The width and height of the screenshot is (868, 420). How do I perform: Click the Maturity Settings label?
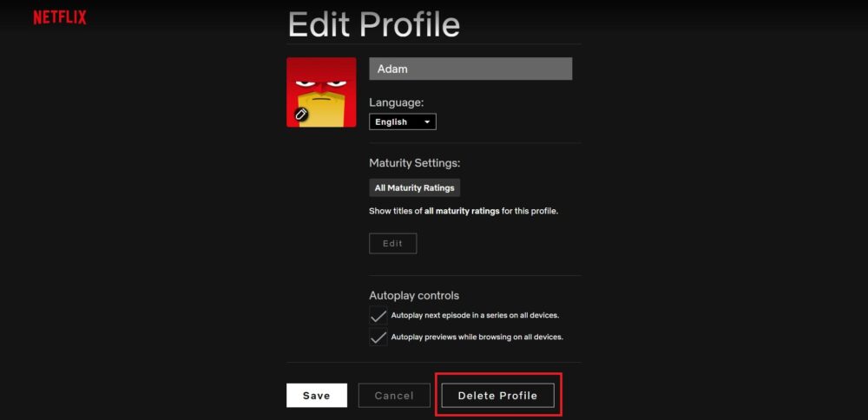pyautogui.click(x=414, y=163)
